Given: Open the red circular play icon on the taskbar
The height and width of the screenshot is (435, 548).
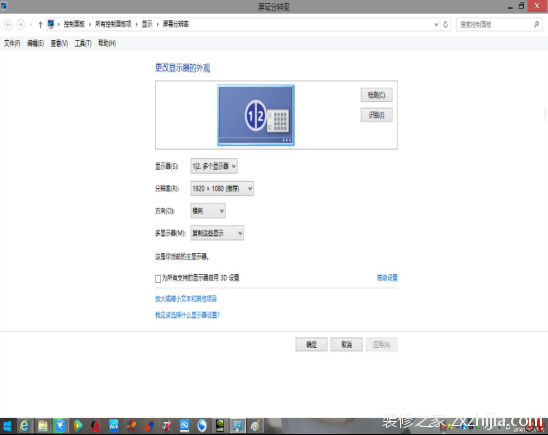Looking at the screenshot, I should click(x=96, y=426).
